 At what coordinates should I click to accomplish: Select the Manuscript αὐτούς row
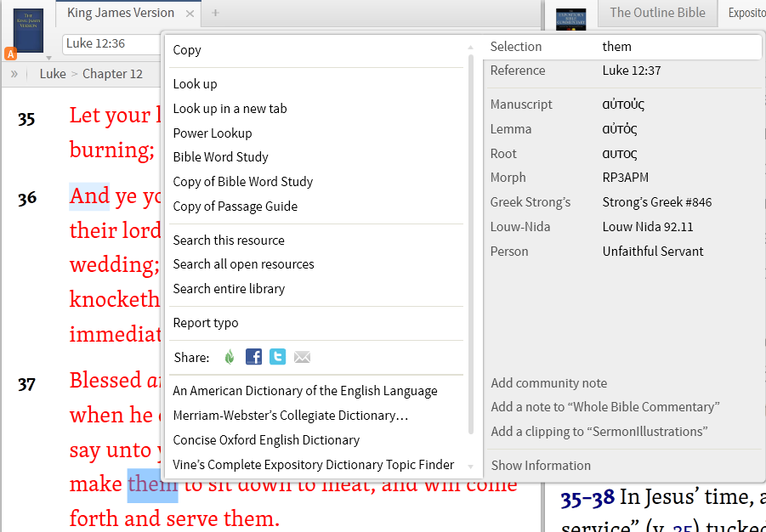pyautogui.click(x=623, y=105)
